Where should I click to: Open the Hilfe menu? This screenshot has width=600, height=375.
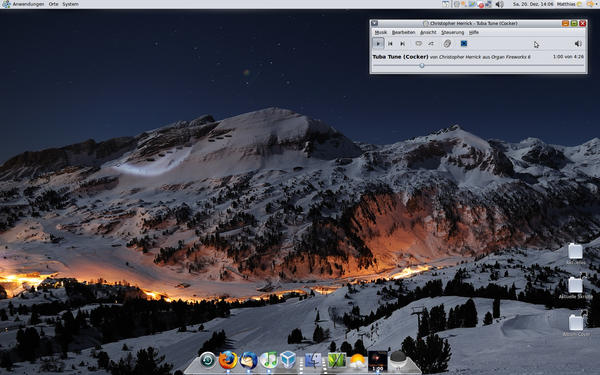[x=474, y=33]
